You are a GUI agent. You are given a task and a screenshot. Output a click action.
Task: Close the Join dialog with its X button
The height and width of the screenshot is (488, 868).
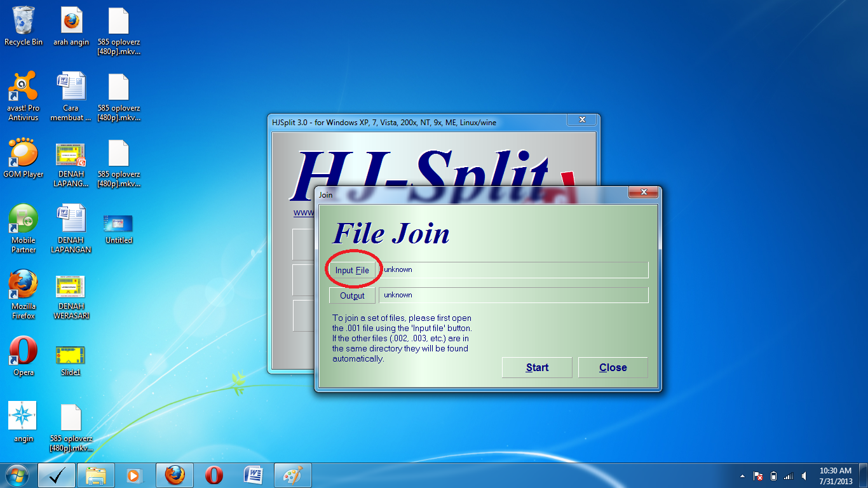click(644, 193)
